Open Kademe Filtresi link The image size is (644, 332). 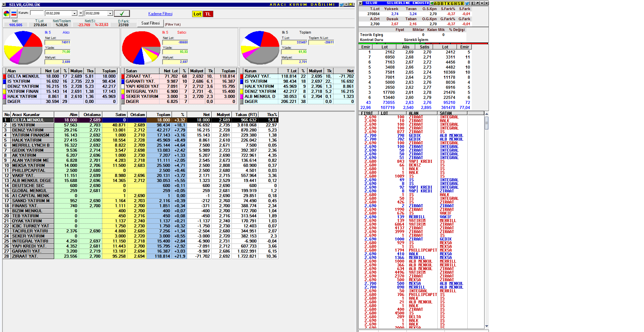coord(160,14)
